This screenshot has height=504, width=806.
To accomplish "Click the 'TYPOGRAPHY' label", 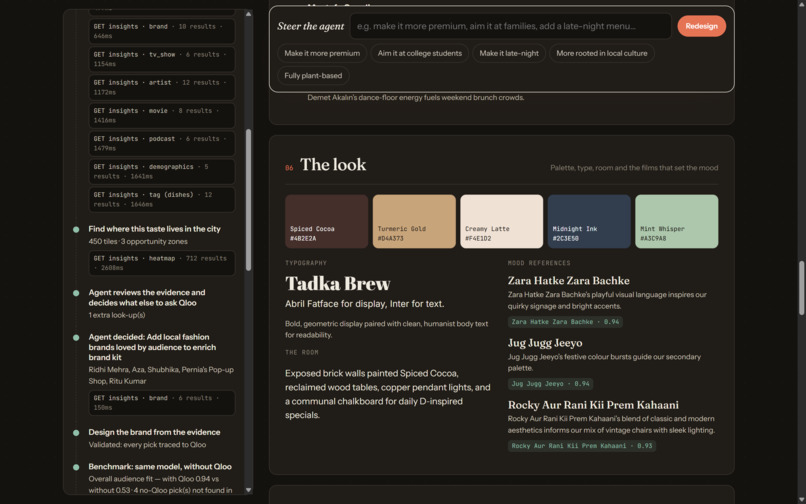I will tap(306, 263).
